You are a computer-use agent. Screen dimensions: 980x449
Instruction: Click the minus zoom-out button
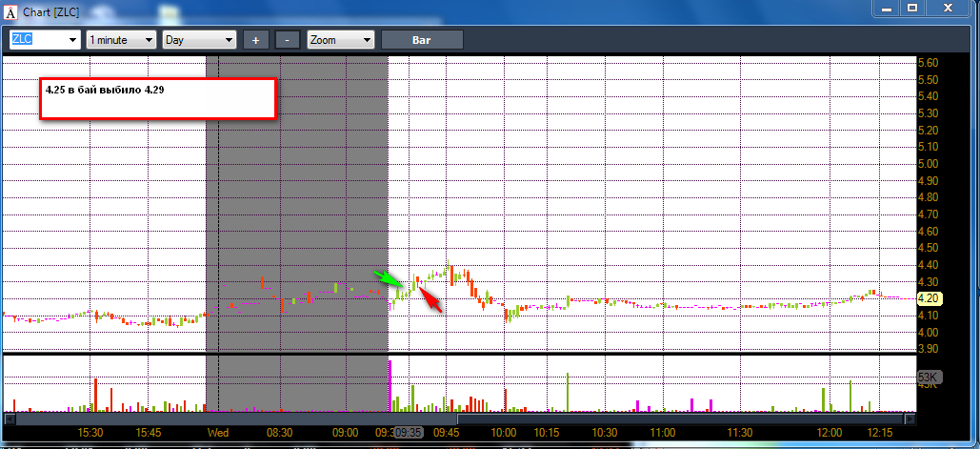pyautogui.click(x=287, y=39)
